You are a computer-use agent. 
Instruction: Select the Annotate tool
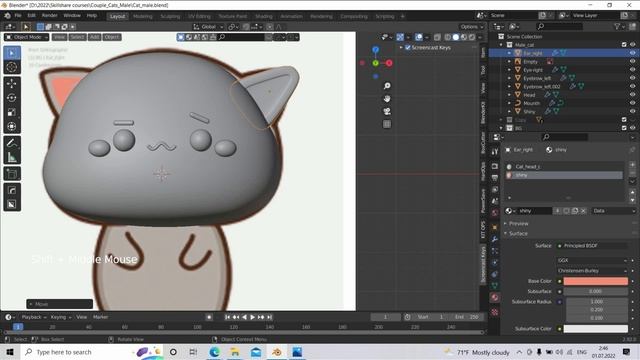coord(12,143)
